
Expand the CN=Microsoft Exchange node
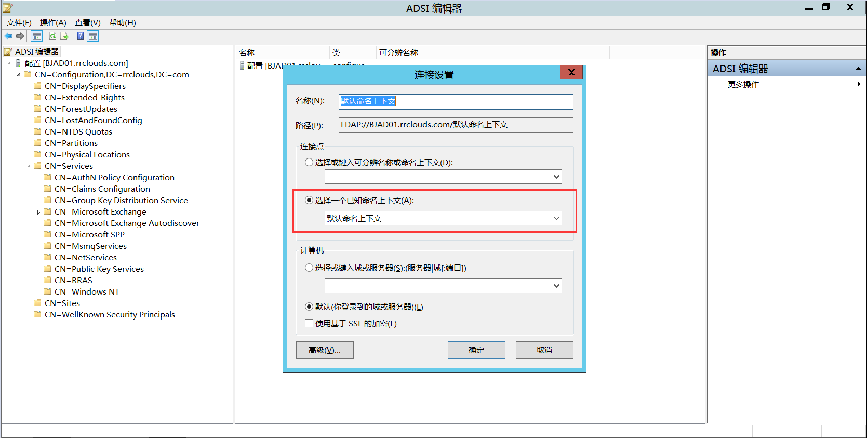tap(38, 212)
